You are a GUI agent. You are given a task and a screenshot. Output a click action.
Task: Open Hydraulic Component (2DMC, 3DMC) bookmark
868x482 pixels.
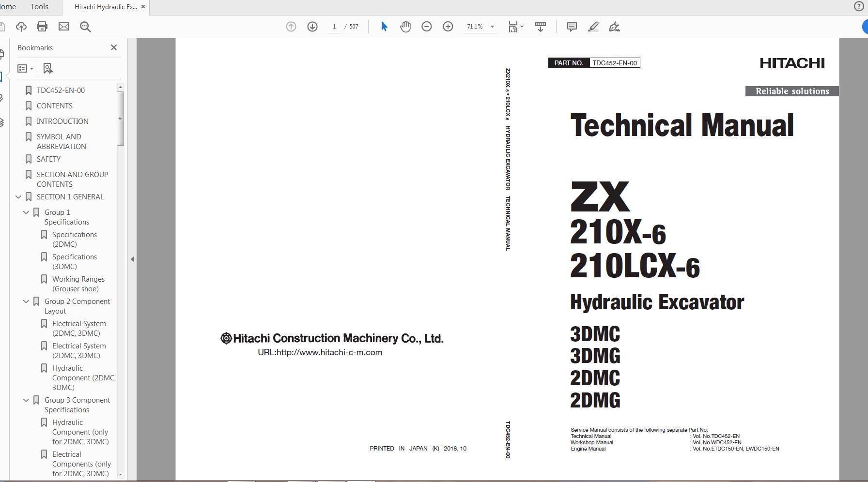tap(84, 378)
